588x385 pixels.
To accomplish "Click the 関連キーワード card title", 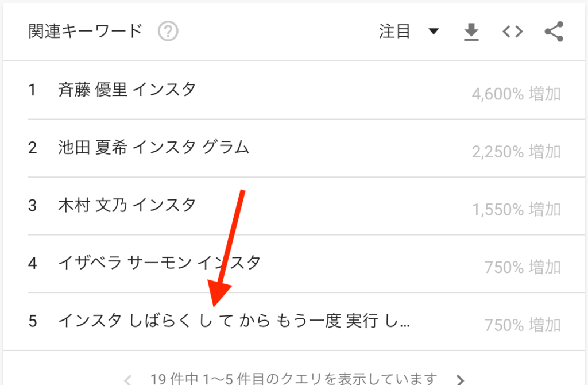I will coord(86,31).
